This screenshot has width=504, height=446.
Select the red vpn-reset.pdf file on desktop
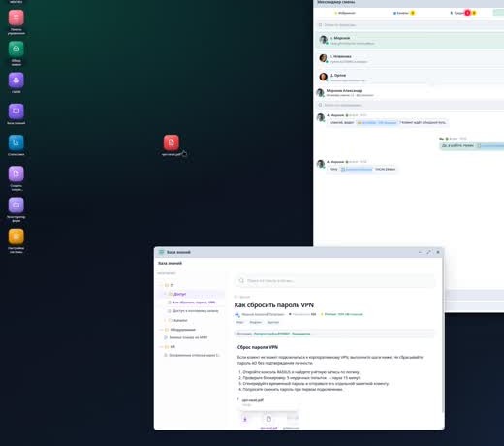[x=172, y=143]
